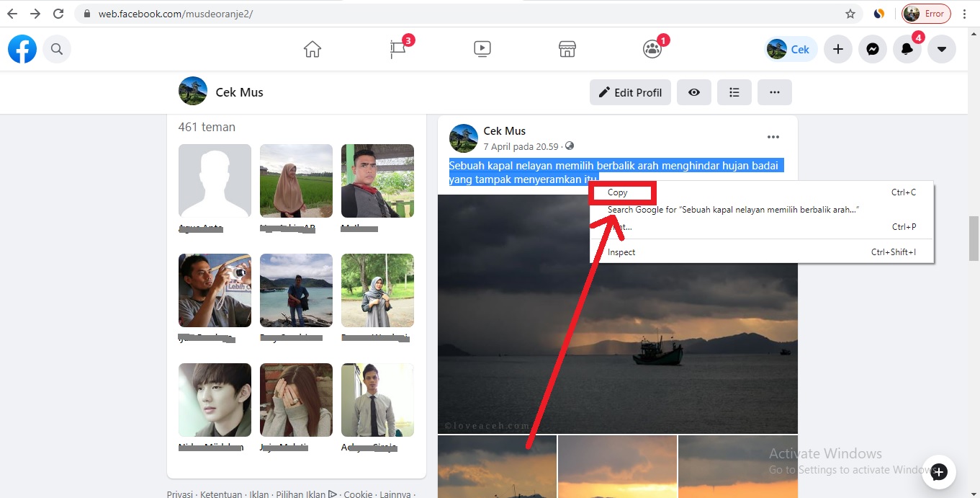Open Facebook Watch video icon
This screenshot has width=980, height=498.
(x=482, y=48)
